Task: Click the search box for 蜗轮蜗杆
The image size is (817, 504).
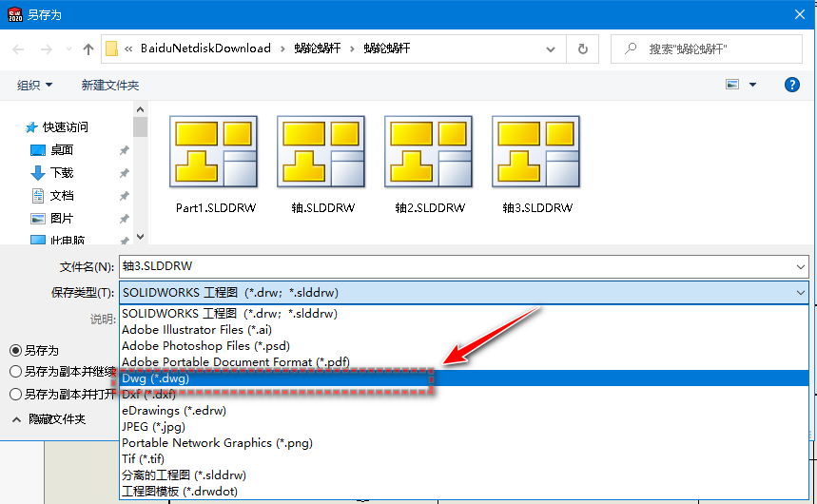Action: [x=706, y=49]
